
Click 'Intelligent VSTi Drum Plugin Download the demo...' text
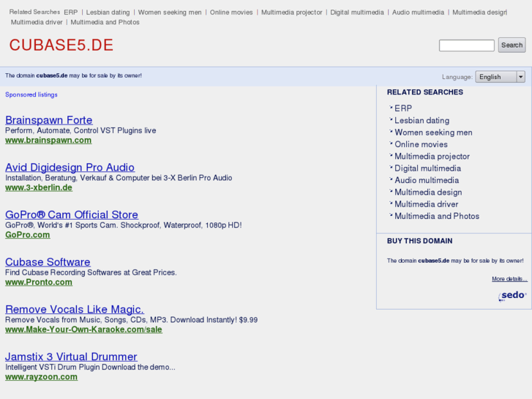[90, 367]
